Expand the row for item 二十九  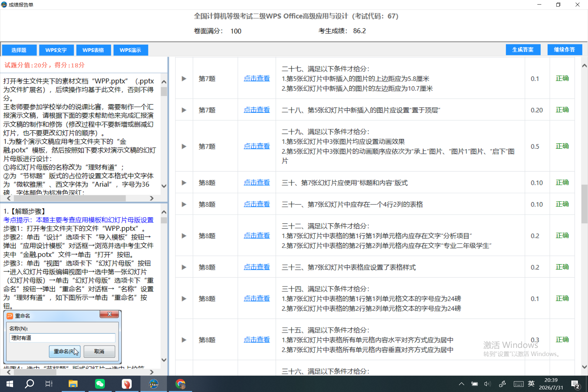click(x=184, y=146)
